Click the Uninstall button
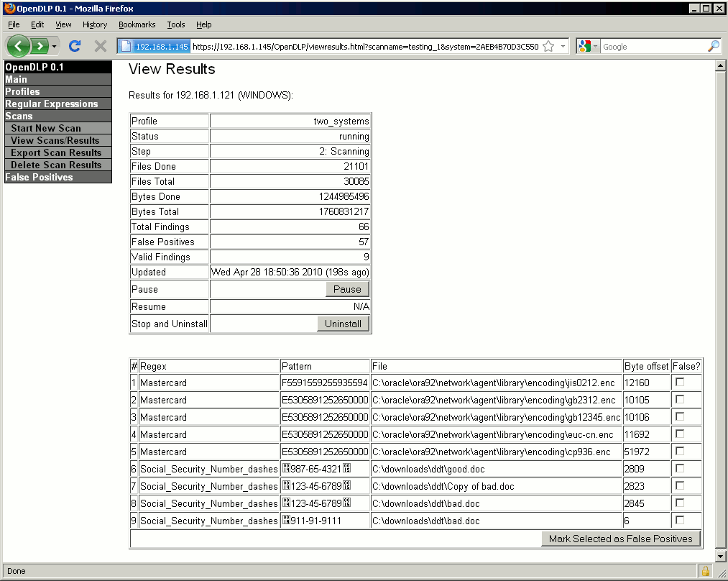Image resolution: width=728 pixels, height=581 pixels. [343, 324]
